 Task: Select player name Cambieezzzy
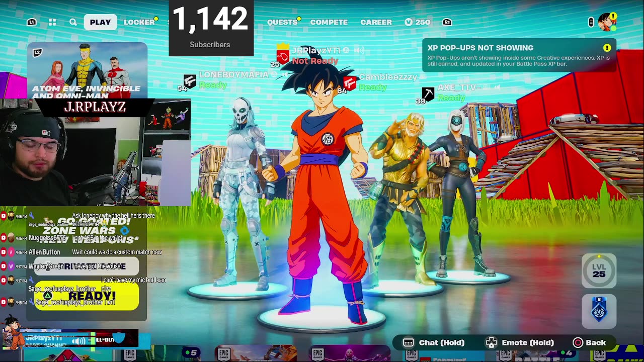pyautogui.click(x=388, y=77)
